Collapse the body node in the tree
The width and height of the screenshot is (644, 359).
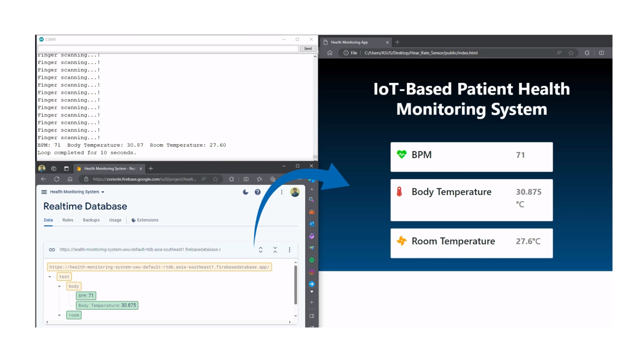(x=59, y=287)
